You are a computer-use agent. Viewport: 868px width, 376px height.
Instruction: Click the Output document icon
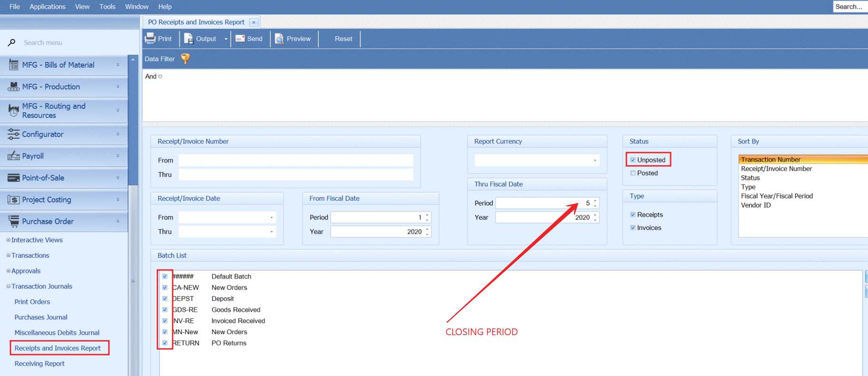188,39
